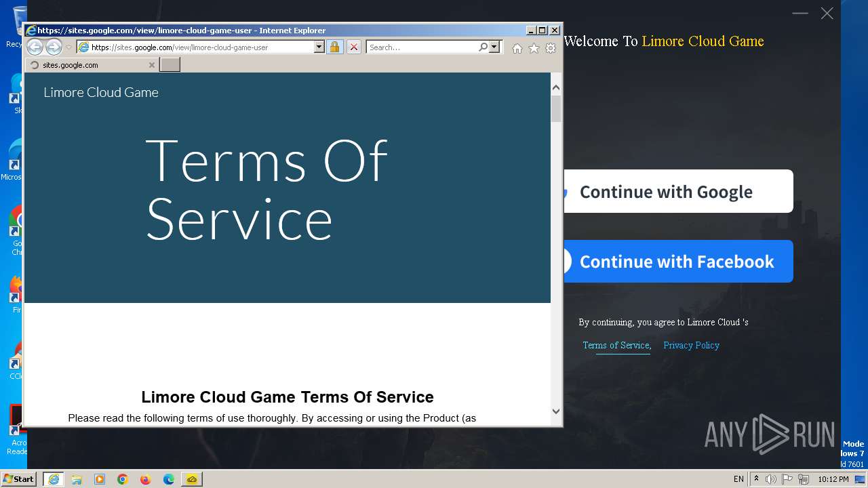Click Continue with Facebook button

tap(678, 261)
